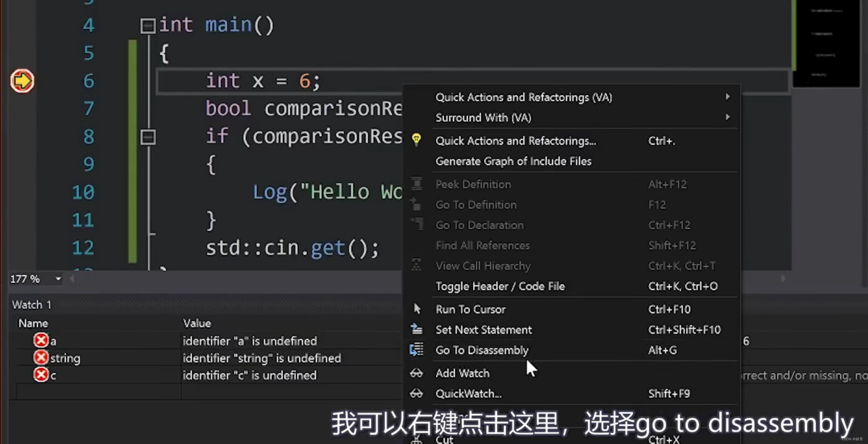
Task: Click watch value 'identifier "a" is undefined'
Action: [250, 341]
